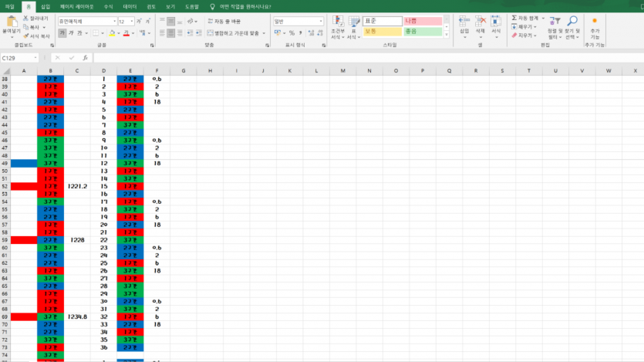Click increase decimal places icon
Image resolution: width=644 pixels, height=362 pixels.
[312, 33]
